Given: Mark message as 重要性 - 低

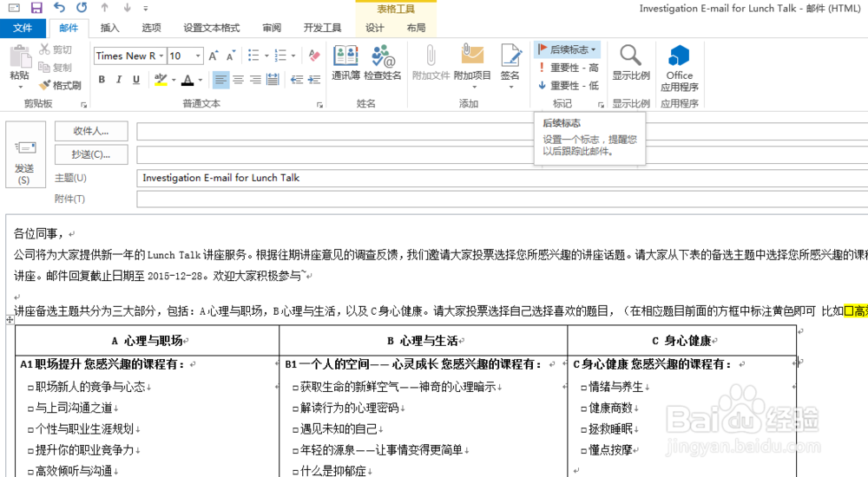Looking at the screenshot, I should [x=569, y=85].
